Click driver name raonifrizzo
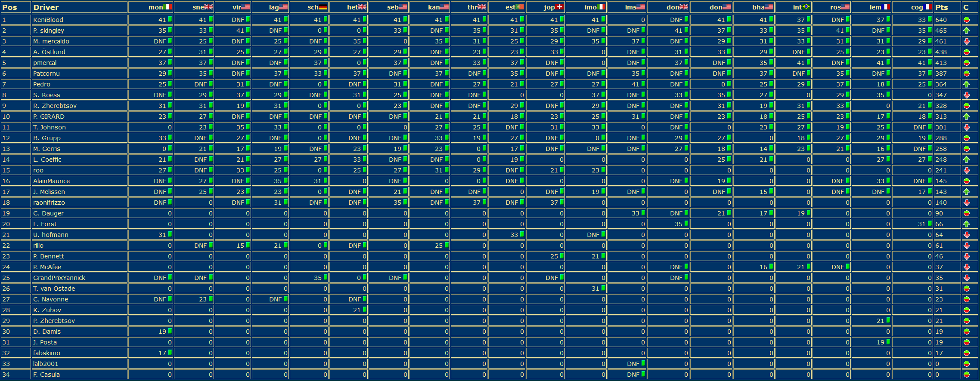Image resolution: width=980 pixels, height=381 pixels. coord(49,203)
